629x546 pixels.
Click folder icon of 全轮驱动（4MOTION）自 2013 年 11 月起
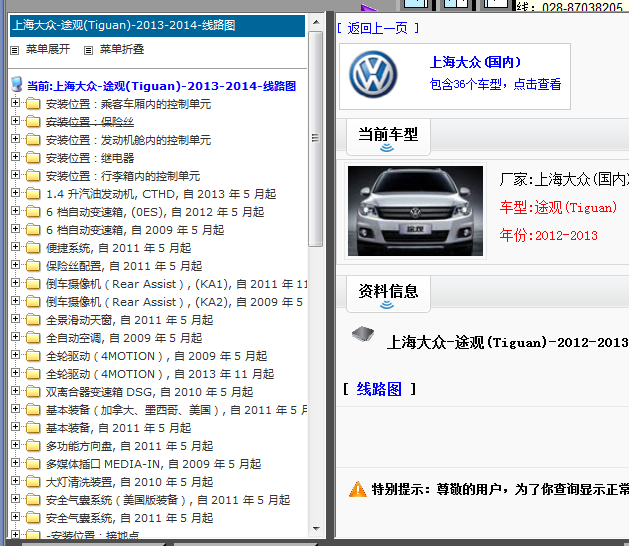(33, 374)
